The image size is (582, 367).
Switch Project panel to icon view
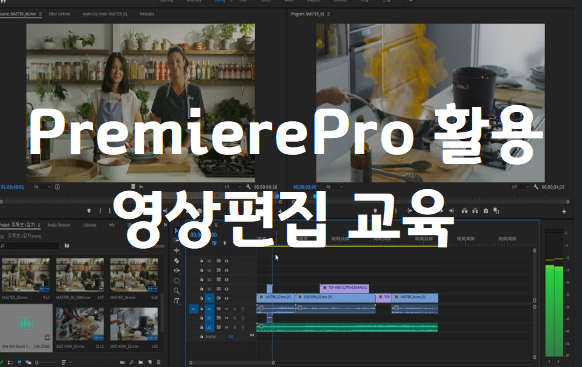(x=20, y=362)
